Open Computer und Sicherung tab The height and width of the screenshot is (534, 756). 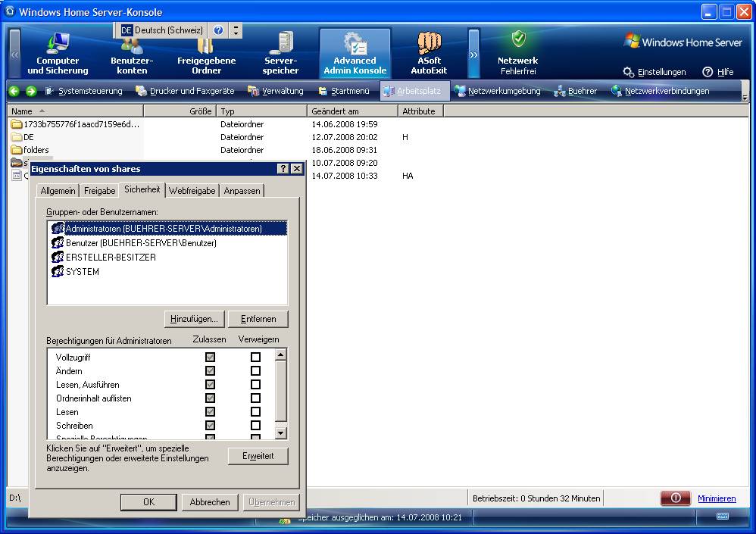click(58, 54)
